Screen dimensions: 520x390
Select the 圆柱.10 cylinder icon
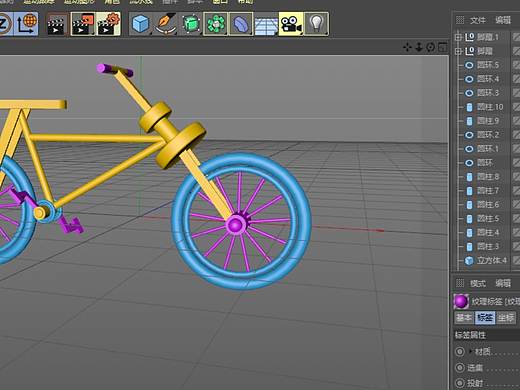click(x=469, y=107)
